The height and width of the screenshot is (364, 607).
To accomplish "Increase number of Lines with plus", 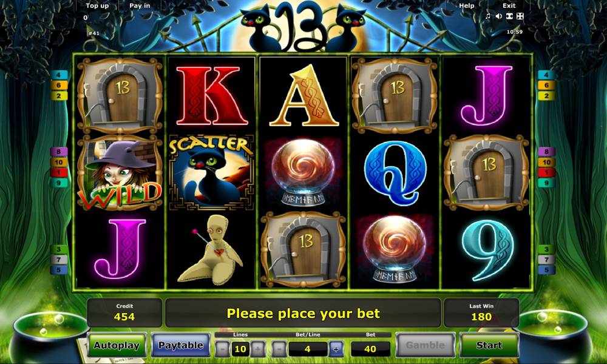I will pyautogui.click(x=258, y=349).
